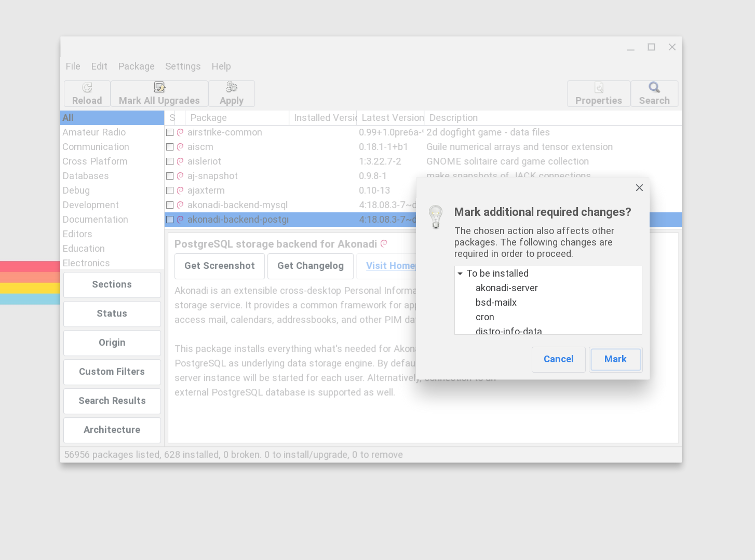Image resolution: width=755 pixels, height=560 pixels.
Task: Click the supported spiral icon beside aiscm
Action: (180, 147)
